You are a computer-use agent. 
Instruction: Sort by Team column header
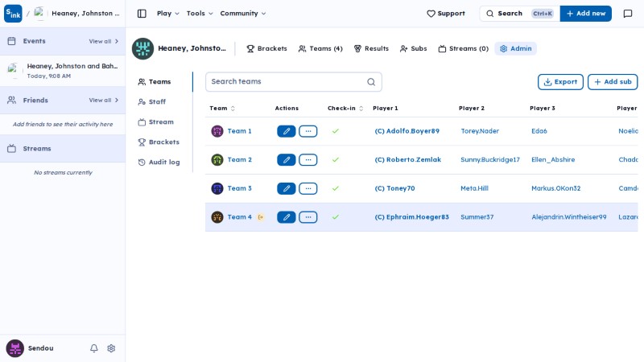[222, 109]
